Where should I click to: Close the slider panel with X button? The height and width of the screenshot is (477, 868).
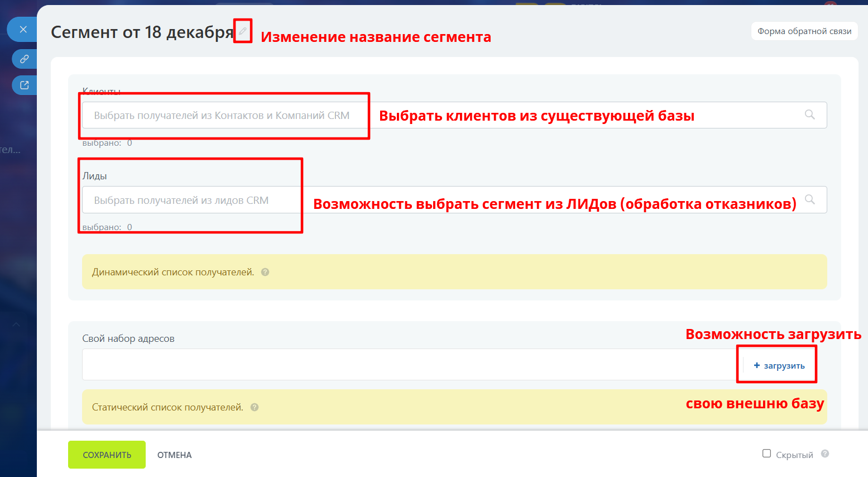click(x=23, y=29)
